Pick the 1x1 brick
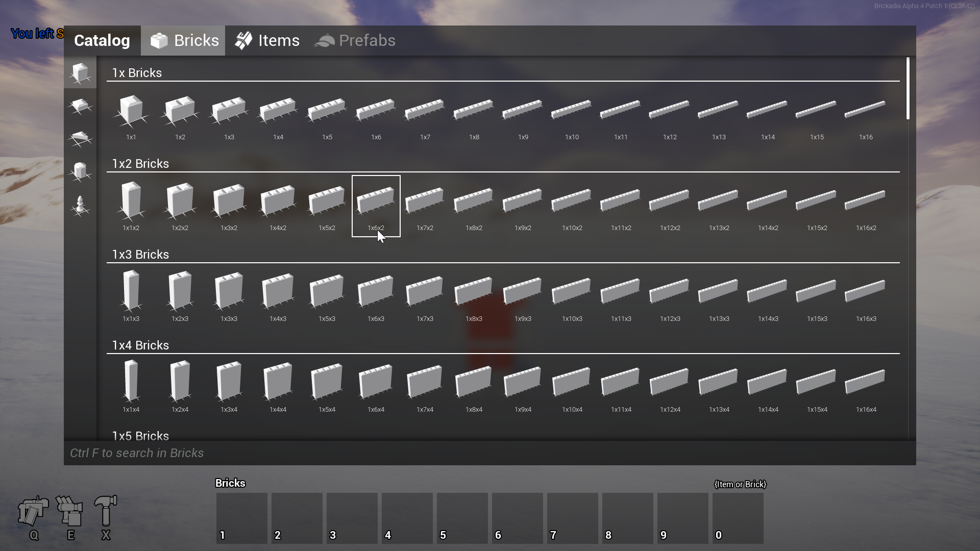 pos(131,116)
